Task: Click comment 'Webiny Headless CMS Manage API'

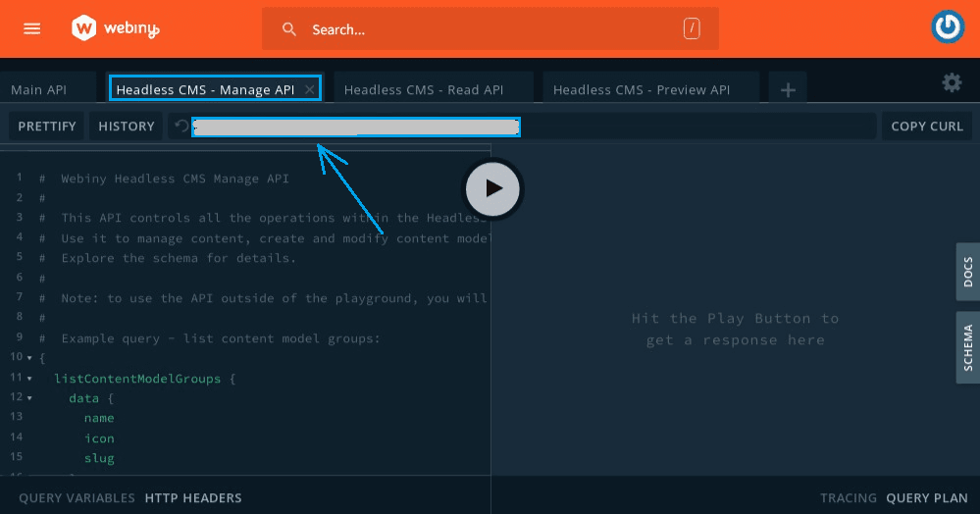Action: point(175,179)
